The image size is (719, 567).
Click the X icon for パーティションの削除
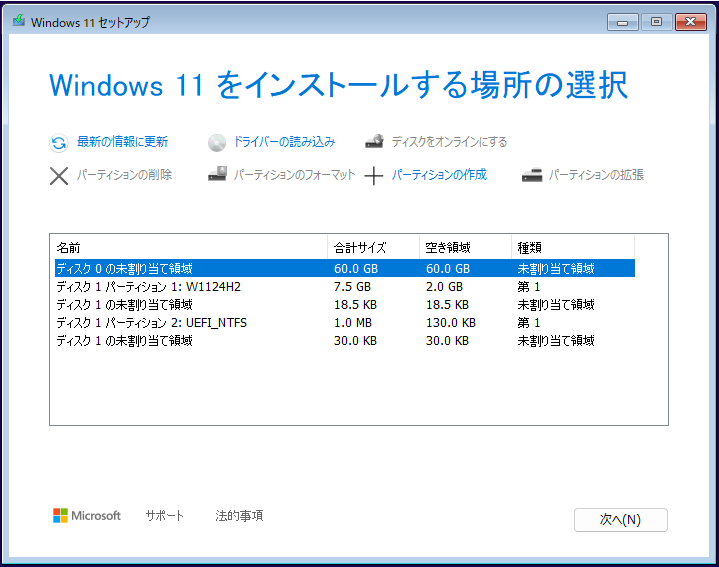tap(59, 176)
